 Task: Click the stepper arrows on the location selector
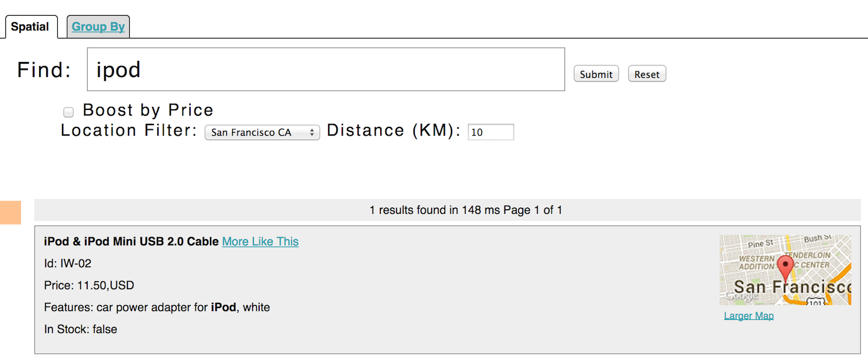(312, 132)
